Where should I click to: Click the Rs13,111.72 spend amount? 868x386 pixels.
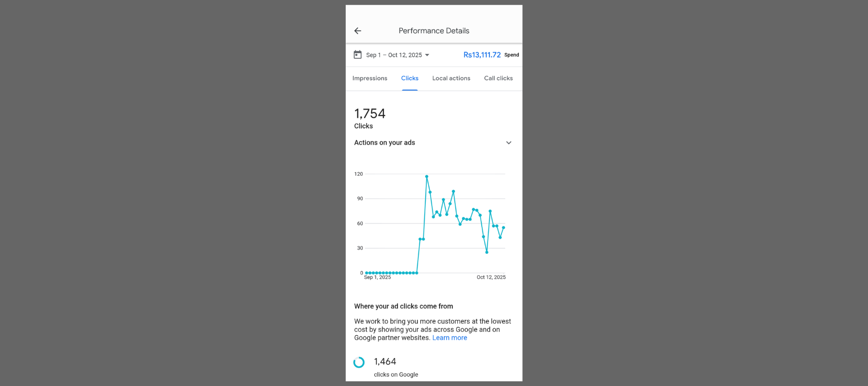482,55
